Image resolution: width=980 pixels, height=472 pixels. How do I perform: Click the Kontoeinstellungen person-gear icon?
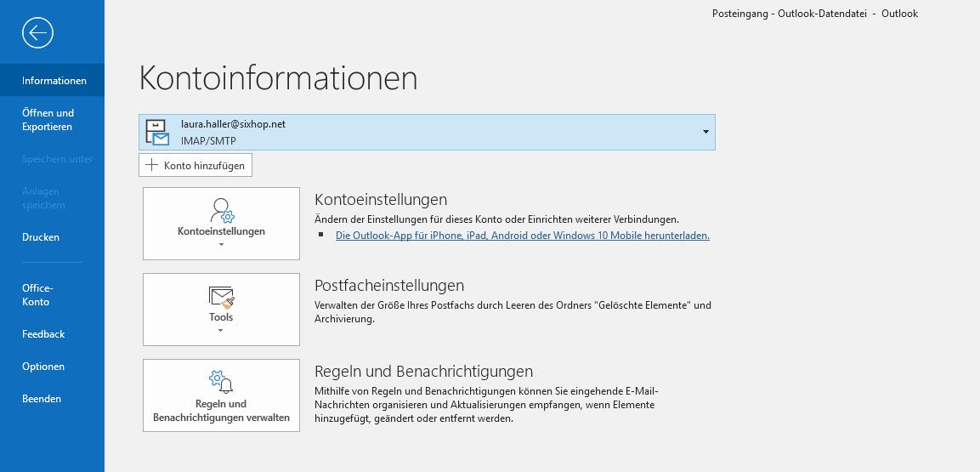click(222, 211)
